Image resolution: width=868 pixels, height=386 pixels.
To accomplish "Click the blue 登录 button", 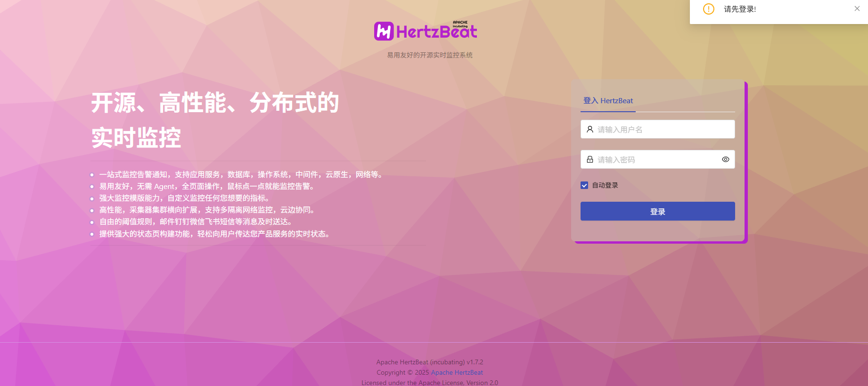I will (657, 211).
